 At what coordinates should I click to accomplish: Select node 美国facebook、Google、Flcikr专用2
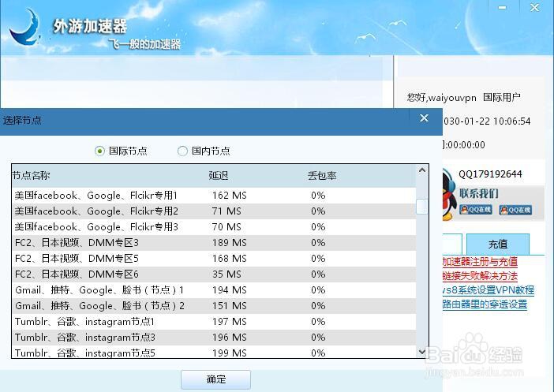214,211
